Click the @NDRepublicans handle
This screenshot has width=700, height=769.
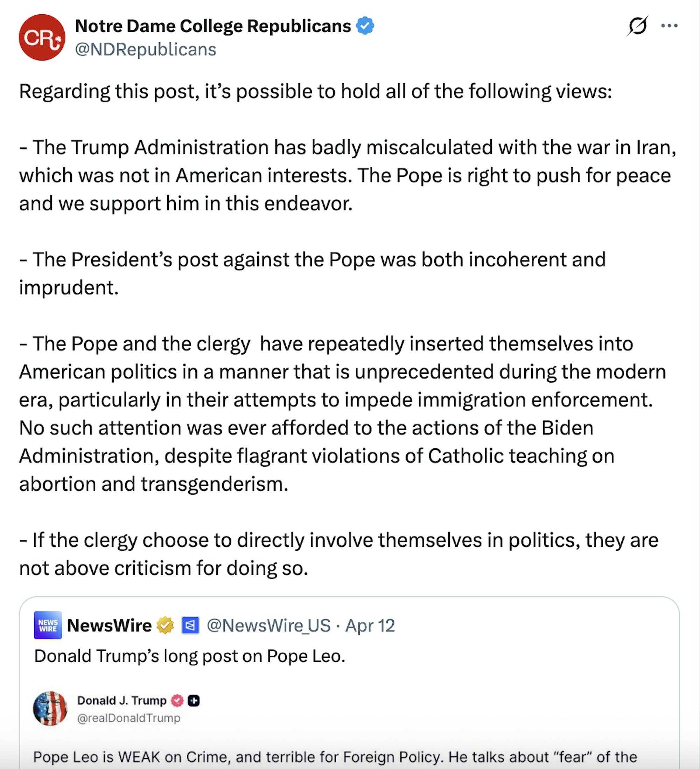146,50
